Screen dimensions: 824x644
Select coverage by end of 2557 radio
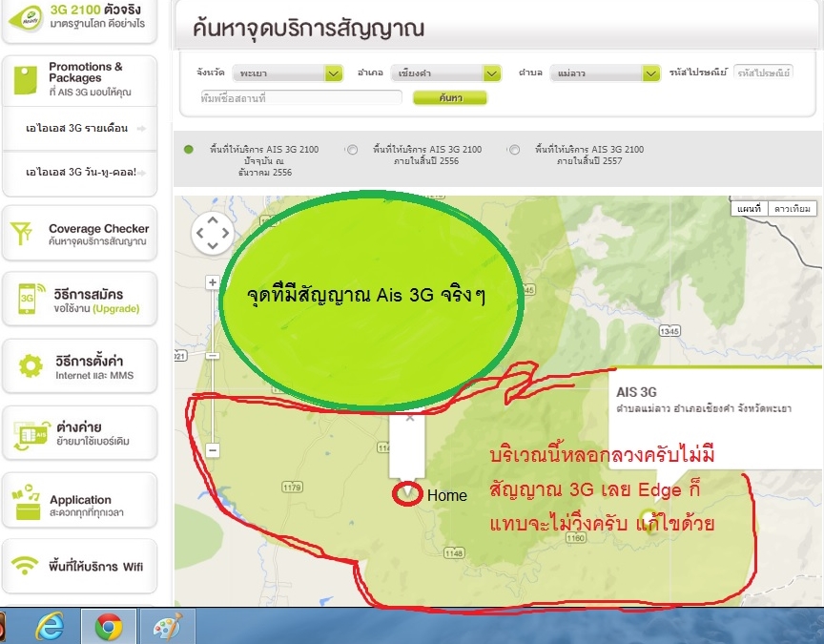coord(514,150)
